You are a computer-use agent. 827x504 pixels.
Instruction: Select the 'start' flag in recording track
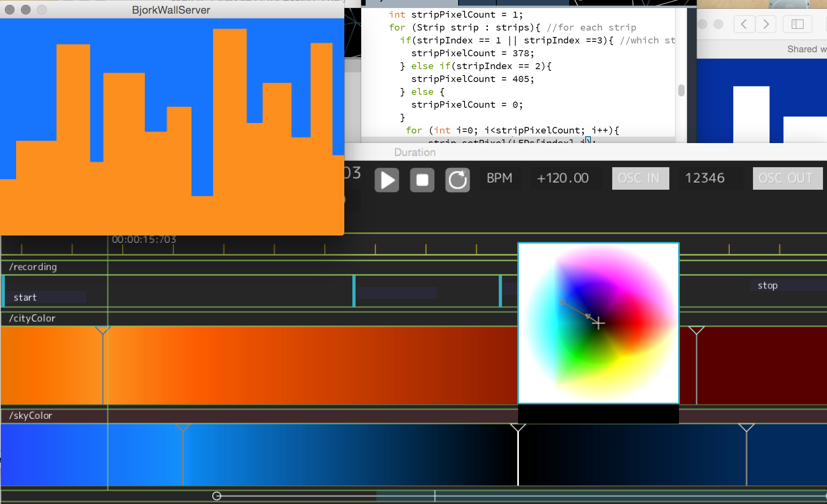[x=25, y=297]
